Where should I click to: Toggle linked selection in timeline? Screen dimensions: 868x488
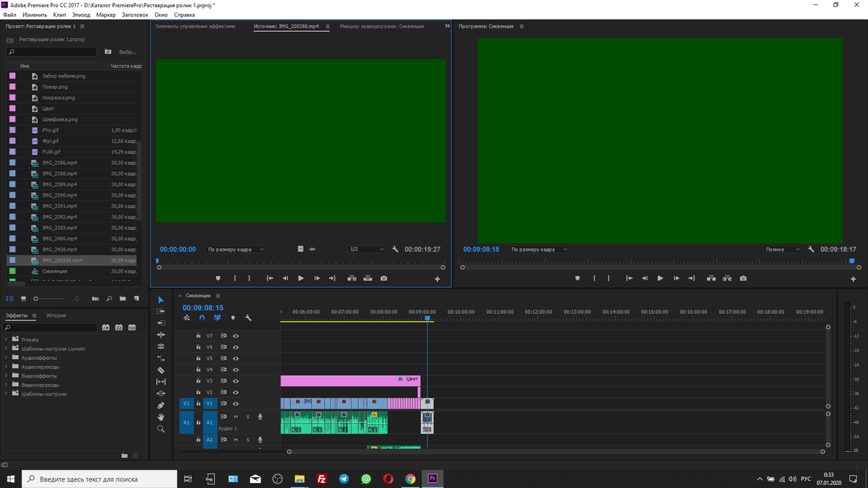[217, 317]
